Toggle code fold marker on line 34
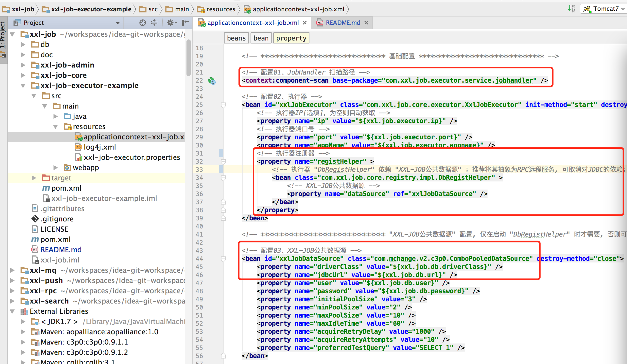 tap(224, 178)
